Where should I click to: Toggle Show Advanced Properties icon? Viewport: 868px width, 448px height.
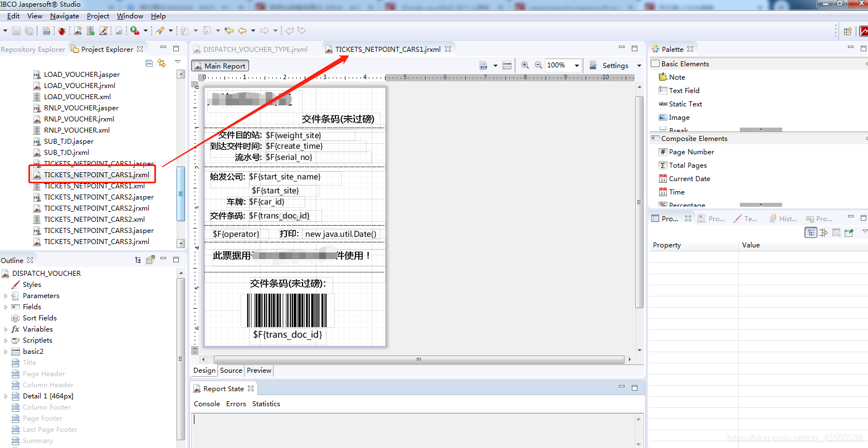(x=823, y=232)
